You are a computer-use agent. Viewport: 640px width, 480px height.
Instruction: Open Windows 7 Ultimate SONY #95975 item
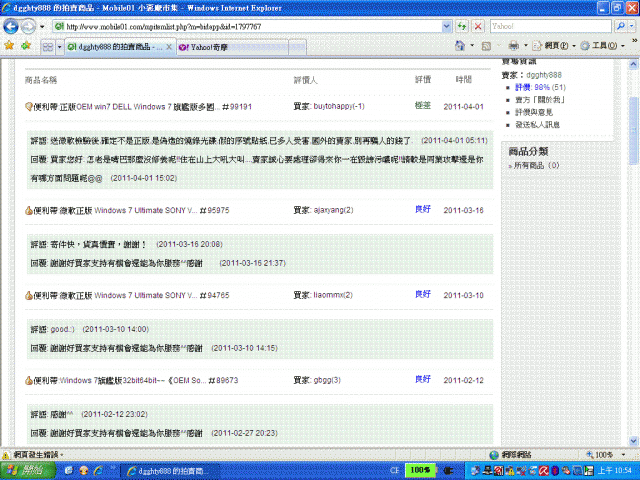click(x=131, y=211)
